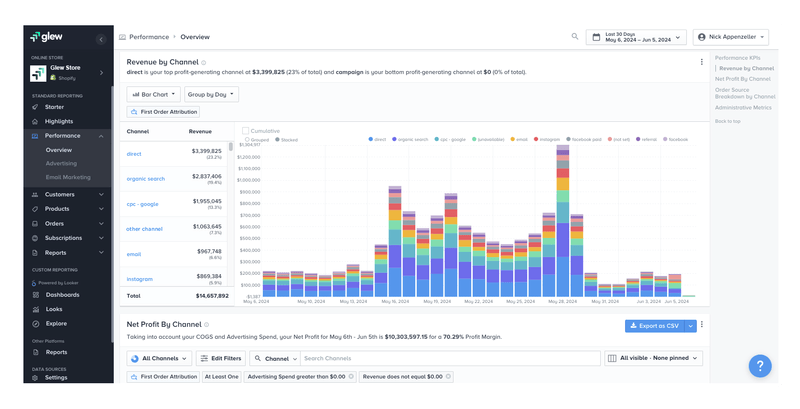This screenshot has height=409, width=800.
Task: Expand the Products menu chevron
Action: (101, 209)
